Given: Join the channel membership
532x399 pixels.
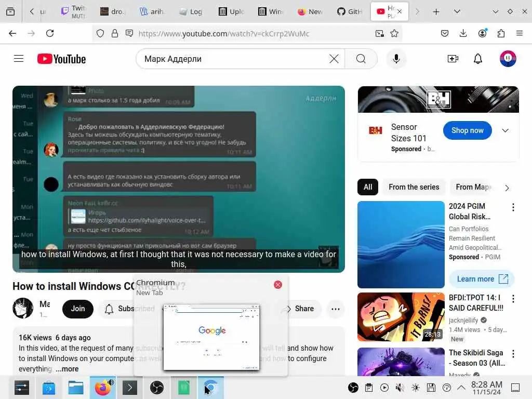Looking at the screenshot, I should pyautogui.click(x=78, y=309).
